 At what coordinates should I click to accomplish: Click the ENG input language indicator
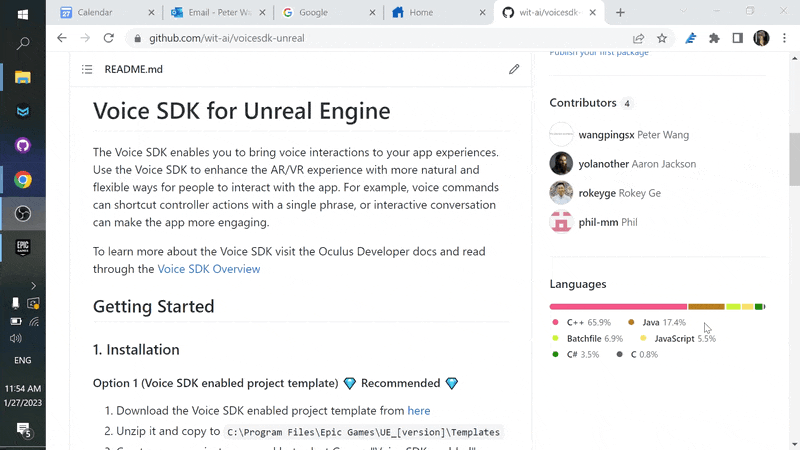click(22, 360)
